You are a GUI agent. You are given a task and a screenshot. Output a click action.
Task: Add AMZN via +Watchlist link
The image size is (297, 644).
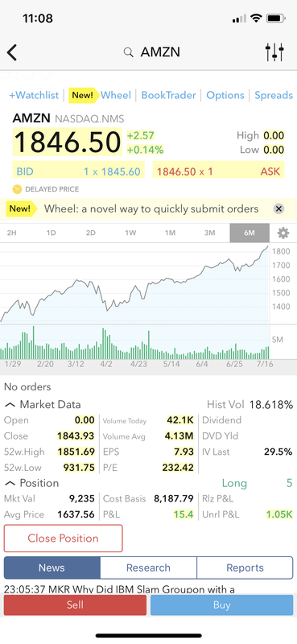[34, 95]
